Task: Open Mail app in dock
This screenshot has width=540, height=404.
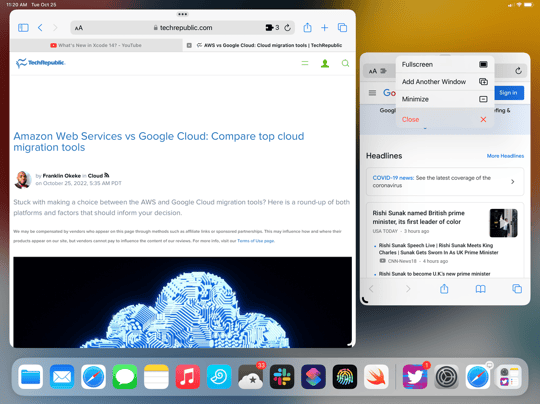Action: [x=62, y=377]
